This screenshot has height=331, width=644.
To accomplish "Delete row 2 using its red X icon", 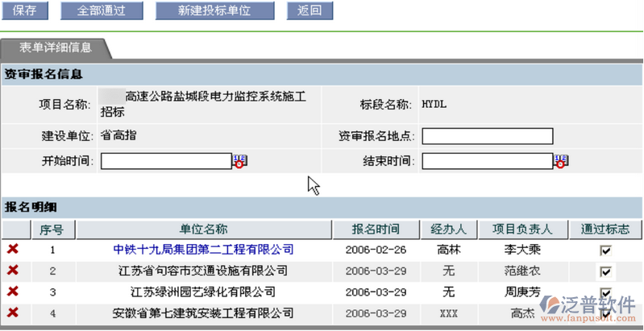I will coord(13,271).
